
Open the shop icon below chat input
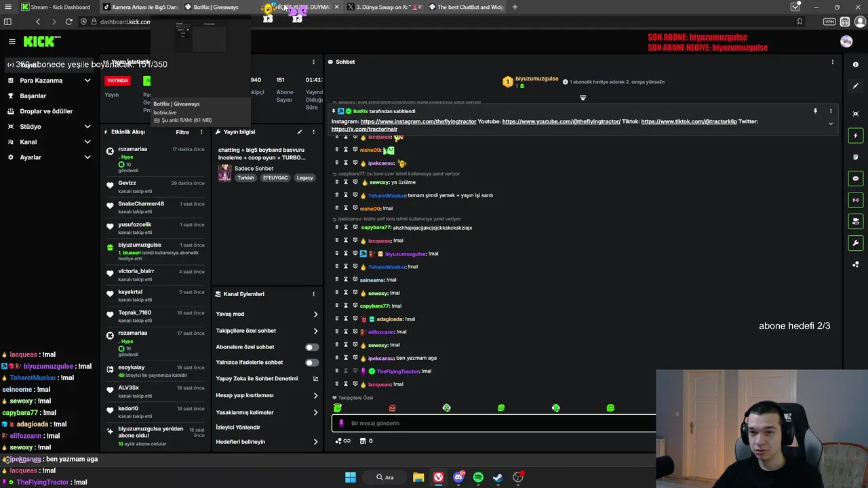(x=363, y=441)
